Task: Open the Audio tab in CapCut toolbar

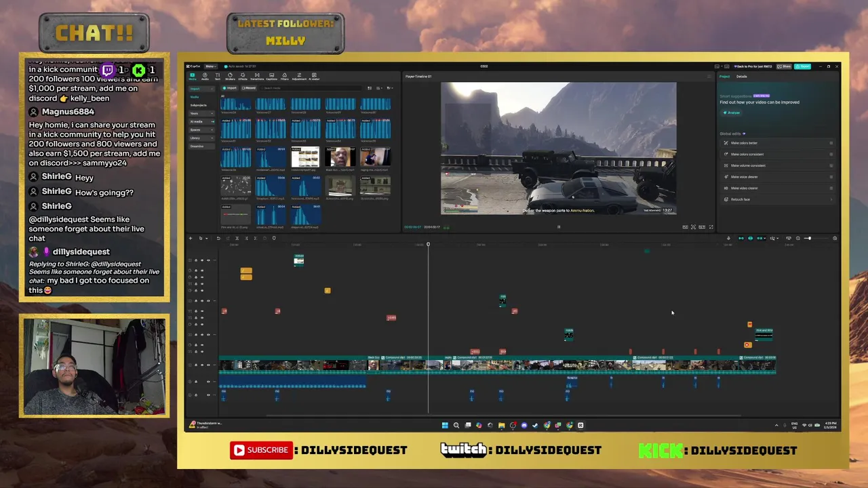Action: 205,77
